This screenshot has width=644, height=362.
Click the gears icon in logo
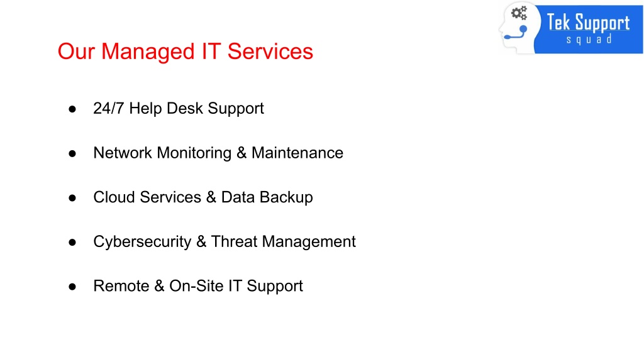(519, 13)
